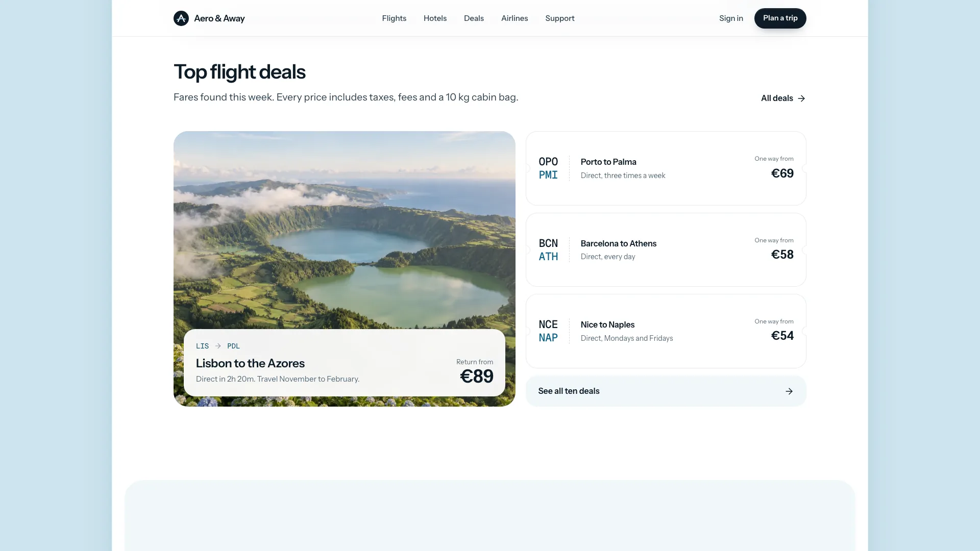
Task: Click the OPO PMI airport codes
Action: pyautogui.click(x=548, y=168)
